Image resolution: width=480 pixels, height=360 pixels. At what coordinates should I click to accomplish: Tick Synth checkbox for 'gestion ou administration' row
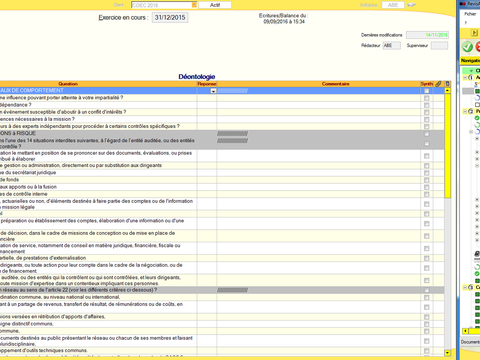[426, 166]
